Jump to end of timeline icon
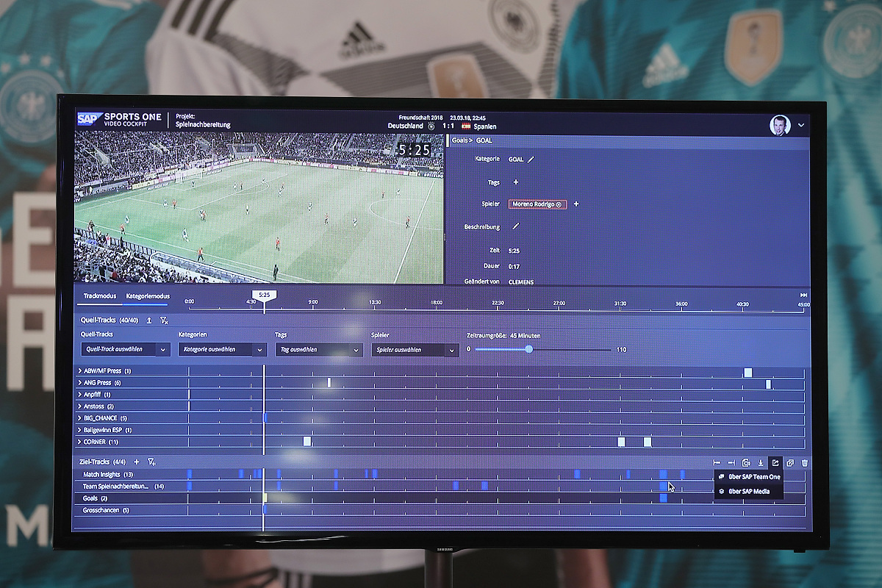This screenshot has height=588, width=882. coord(803,295)
